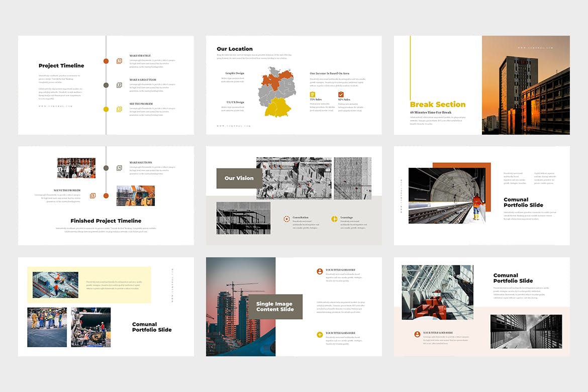Toggle the yellow dot beside See The Problem

point(106,109)
